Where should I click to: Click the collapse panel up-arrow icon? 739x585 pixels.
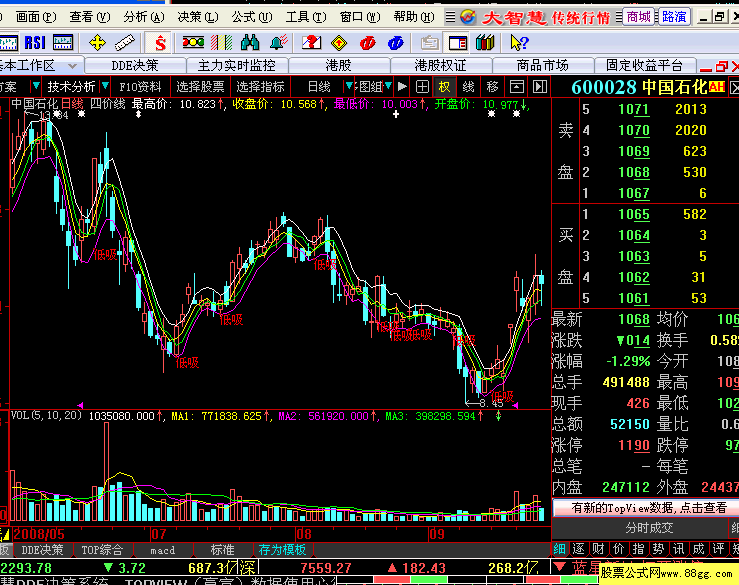(x=517, y=87)
